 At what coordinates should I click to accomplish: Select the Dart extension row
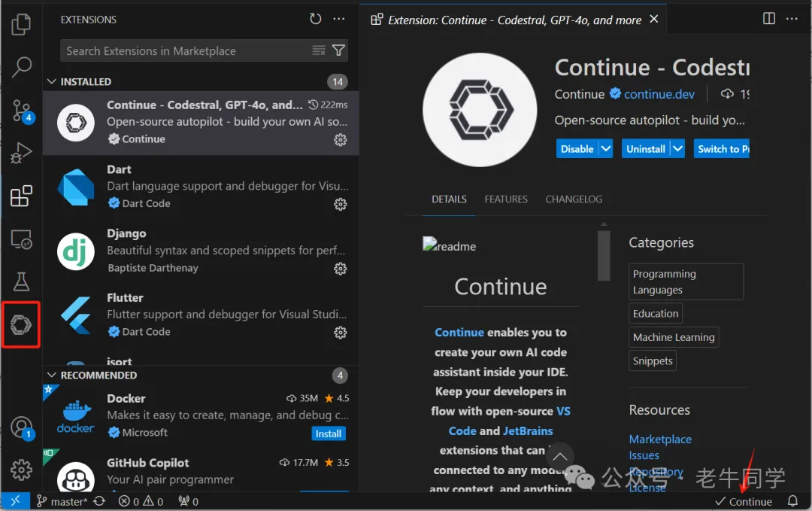pyautogui.click(x=201, y=187)
